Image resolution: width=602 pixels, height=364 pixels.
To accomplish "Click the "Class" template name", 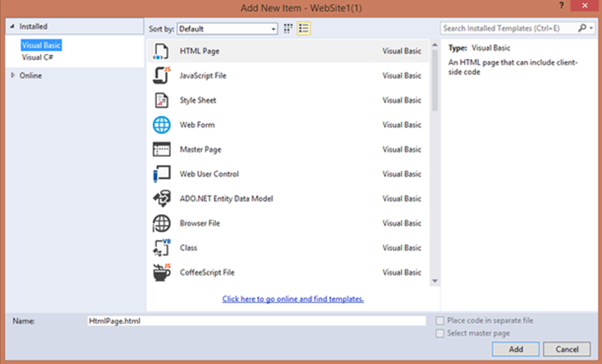I will pyautogui.click(x=188, y=248).
